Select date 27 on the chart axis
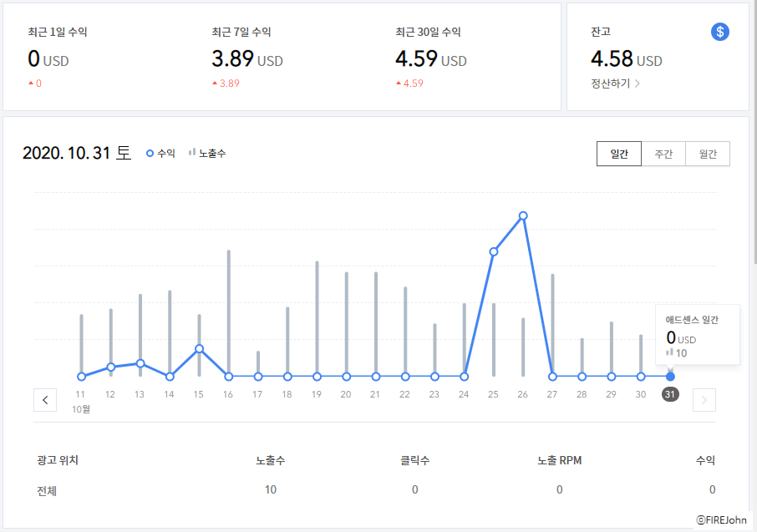 (551, 394)
